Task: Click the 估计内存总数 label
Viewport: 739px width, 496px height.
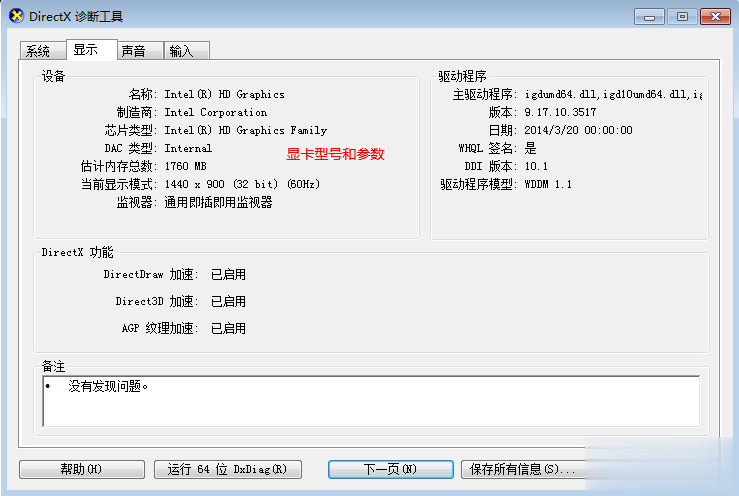Action: [118, 166]
